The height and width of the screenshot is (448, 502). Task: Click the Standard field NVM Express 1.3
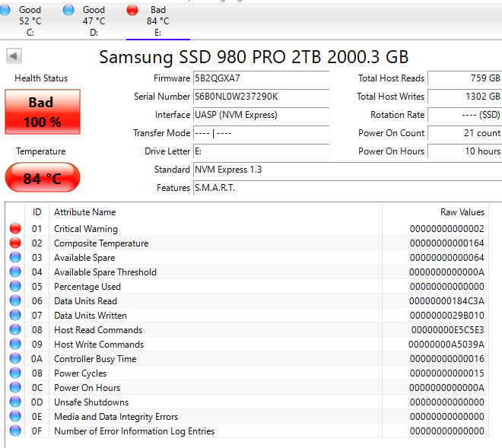[348, 170]
